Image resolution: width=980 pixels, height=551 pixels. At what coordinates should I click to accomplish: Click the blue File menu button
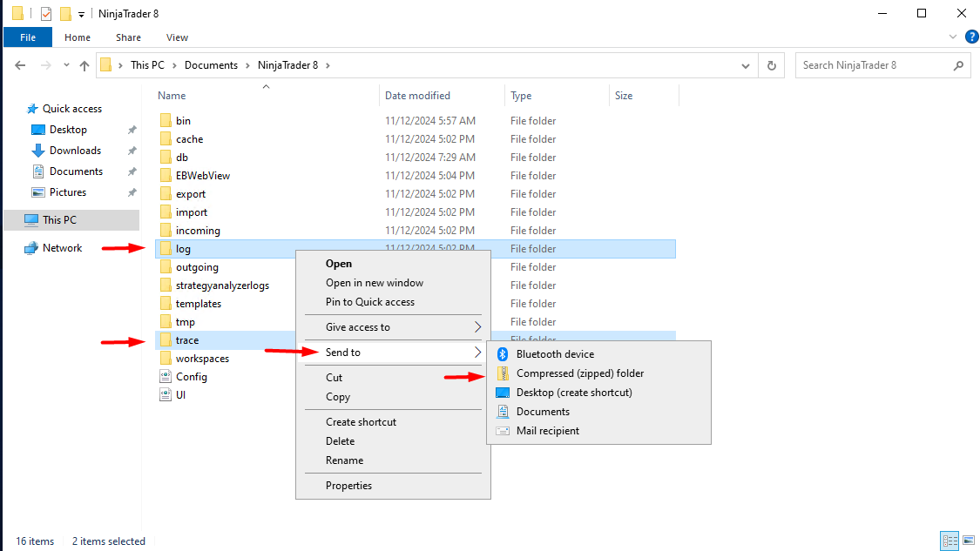28,37
